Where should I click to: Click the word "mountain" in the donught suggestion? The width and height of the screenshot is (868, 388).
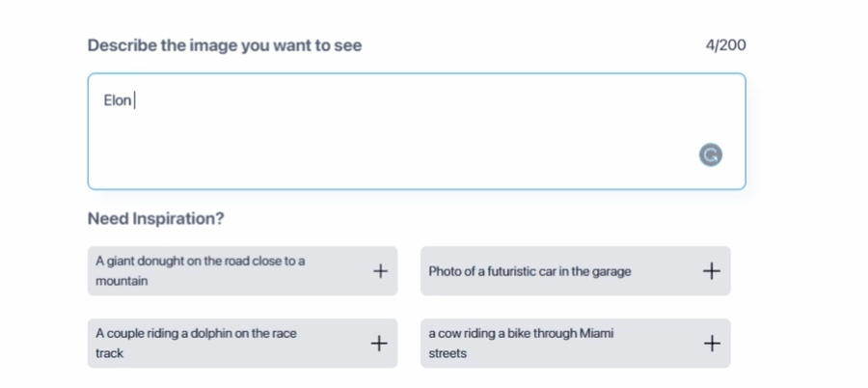coord(122,282)
